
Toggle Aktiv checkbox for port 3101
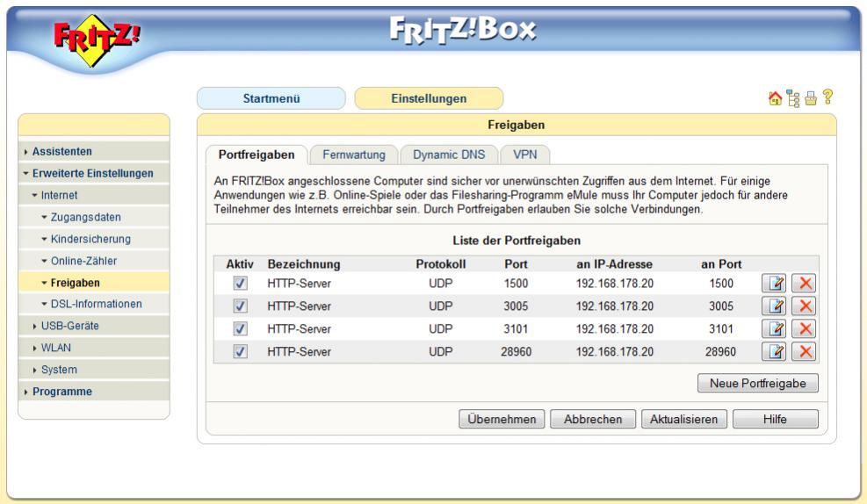coord(240,328)
